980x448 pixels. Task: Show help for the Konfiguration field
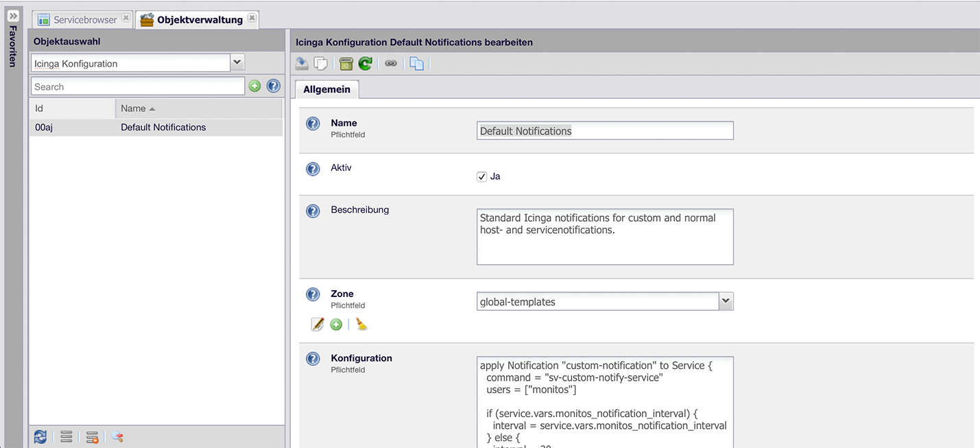(x=313, y=359)
